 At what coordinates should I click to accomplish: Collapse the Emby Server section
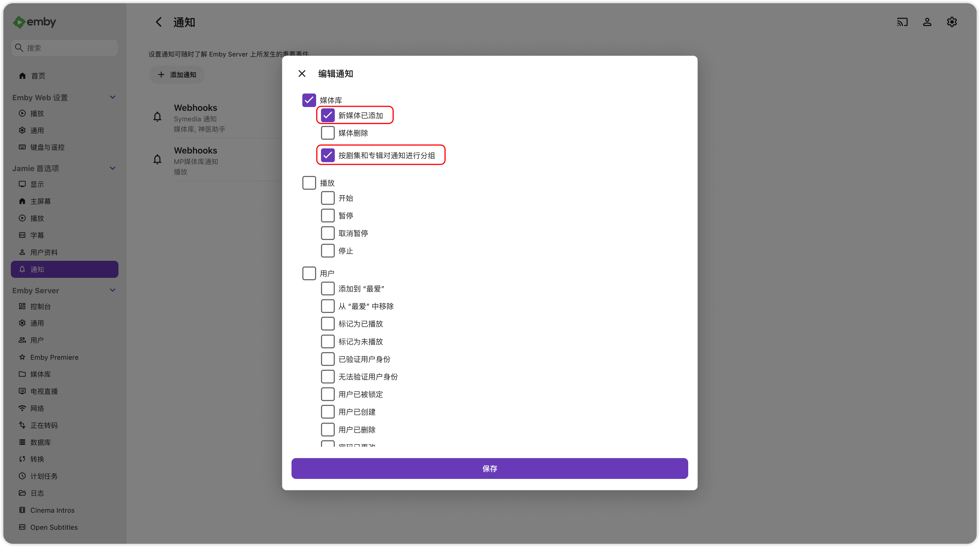tap(112, 291)
